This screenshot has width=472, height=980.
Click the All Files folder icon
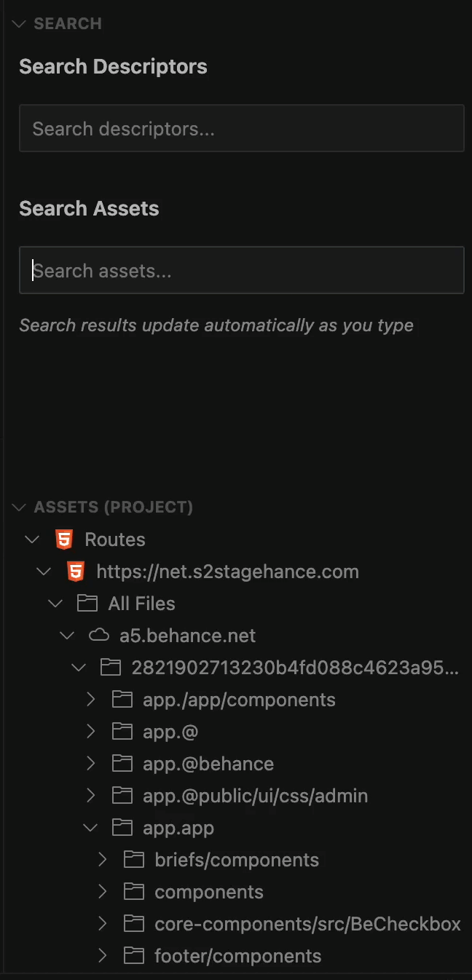pyautogui.click(x=87, y=604)
